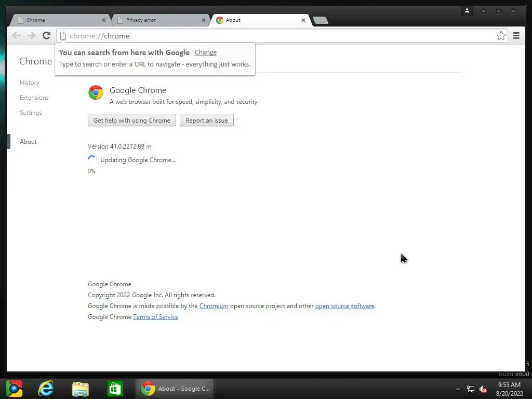Click Get help with using Chrome
The width and height of the screenshot is (532, 399).
tap(131, 120)
